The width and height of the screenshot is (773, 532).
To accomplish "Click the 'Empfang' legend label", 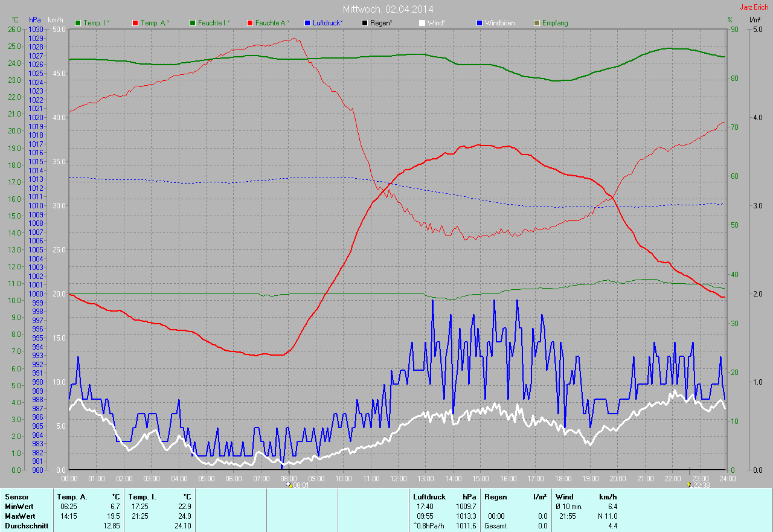I will (x=555, y=23).
